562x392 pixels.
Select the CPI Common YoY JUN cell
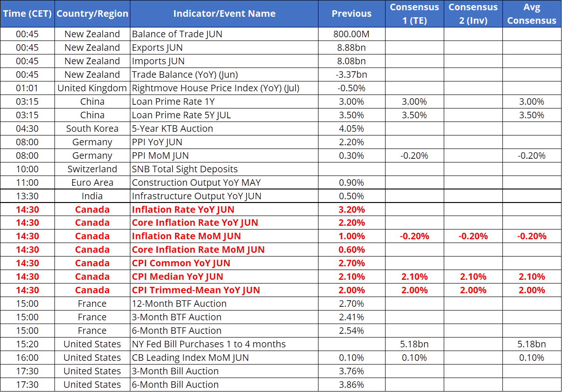(x=224, y=263)
